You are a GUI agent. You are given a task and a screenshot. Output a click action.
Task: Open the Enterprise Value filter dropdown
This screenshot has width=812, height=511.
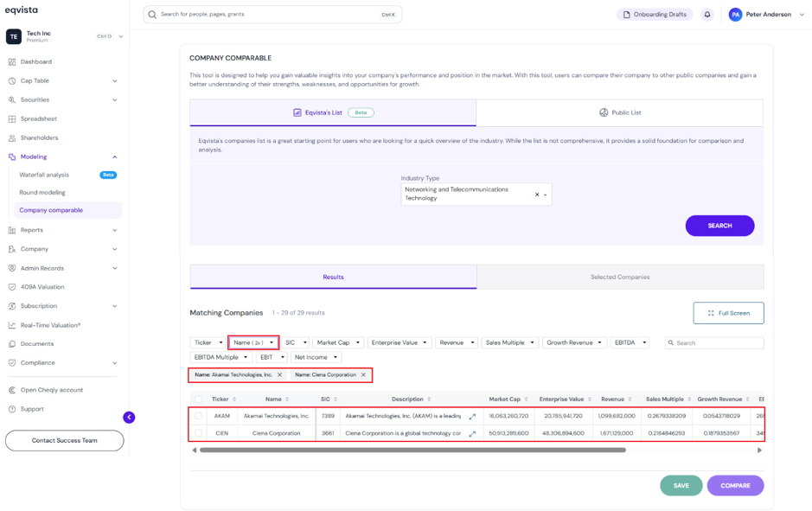coord(400,342)
